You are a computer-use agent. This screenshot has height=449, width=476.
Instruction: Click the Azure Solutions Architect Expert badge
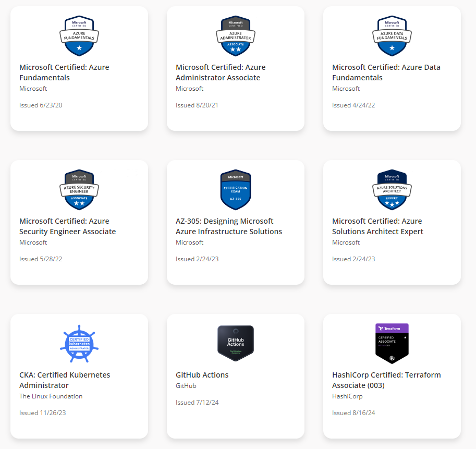pyautogui.click(x=392, y=190)
